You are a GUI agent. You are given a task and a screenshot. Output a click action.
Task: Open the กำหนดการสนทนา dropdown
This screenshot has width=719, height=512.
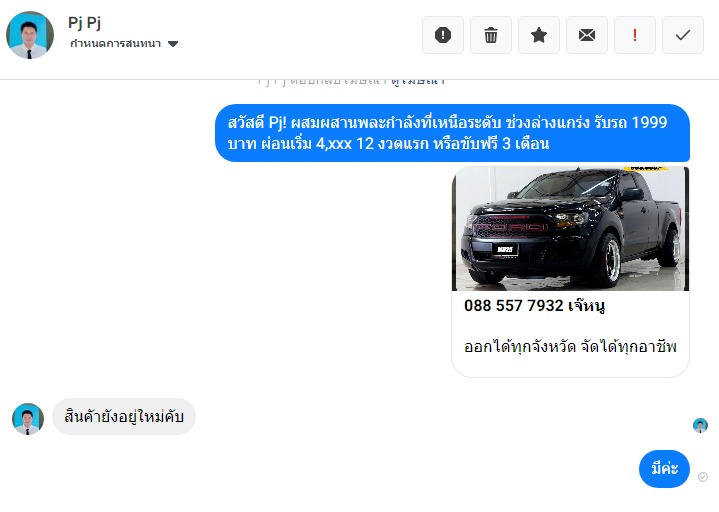click(x=124, y=44)
